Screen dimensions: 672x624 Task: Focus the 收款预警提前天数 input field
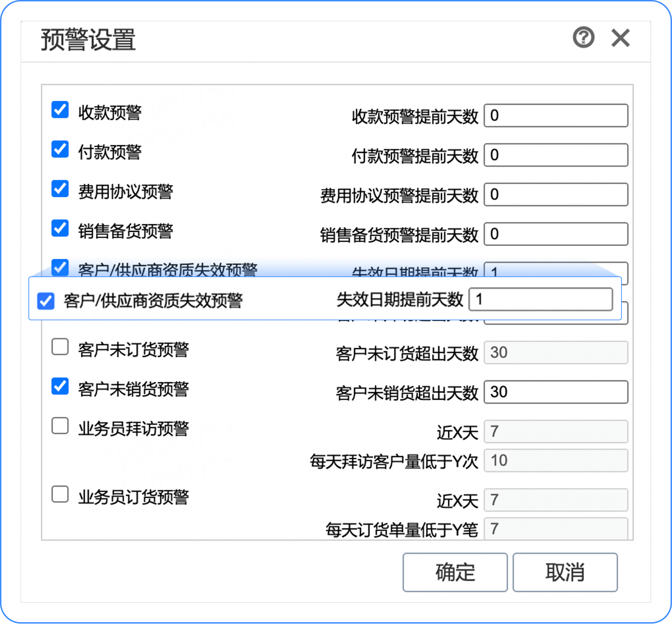pos(556,116)
